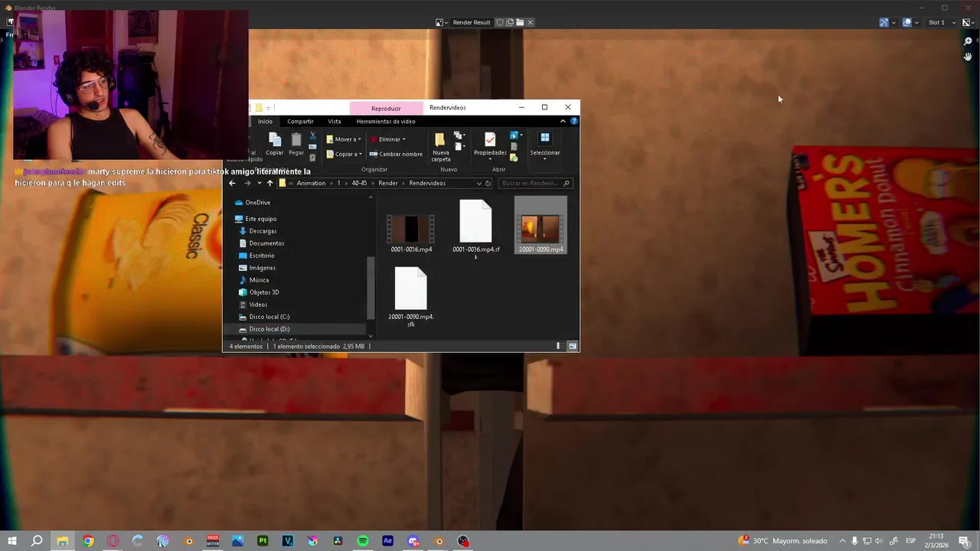Open DaVinci Resolve from the taskbar
Image resolution: width=980 pixels, height=551 pixels.
tap(338, 541)
